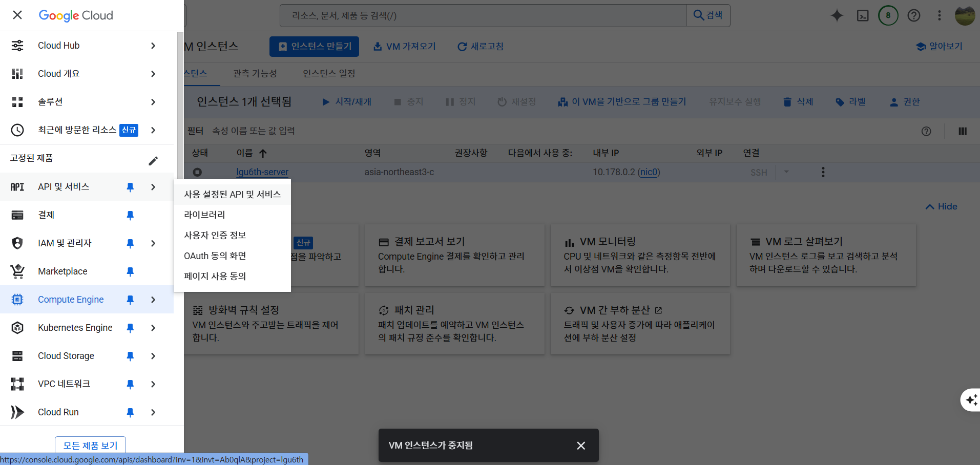This screenshot has width=980, height=465.
Task: Click the 솔루션 grid icon
Action: point(17,102)
